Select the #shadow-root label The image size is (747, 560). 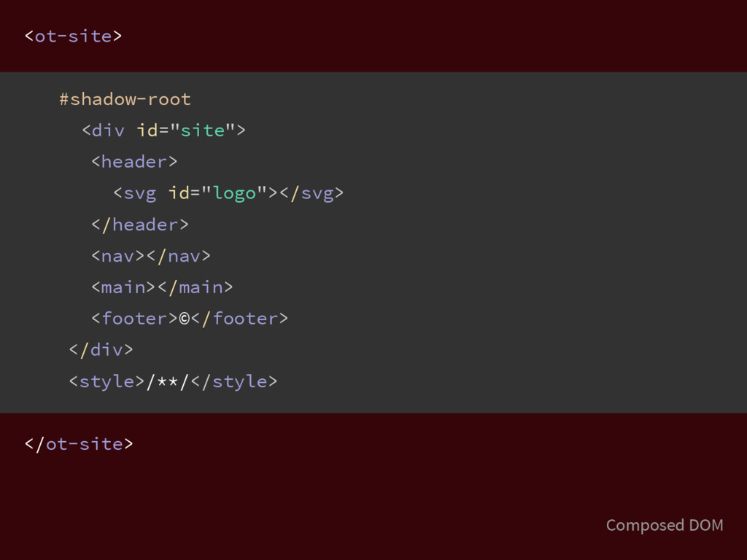click(125, 99)
